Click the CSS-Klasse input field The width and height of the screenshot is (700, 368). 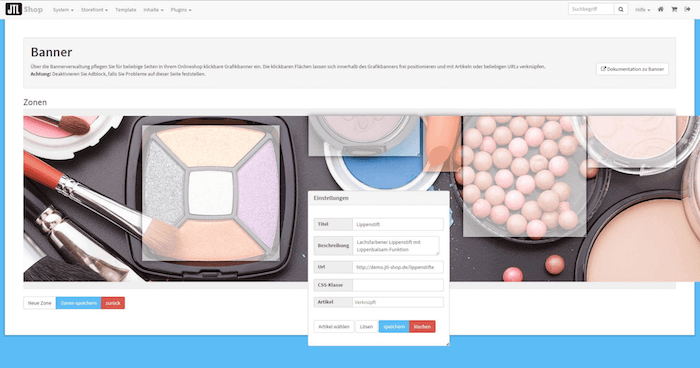tap(398, 285)
